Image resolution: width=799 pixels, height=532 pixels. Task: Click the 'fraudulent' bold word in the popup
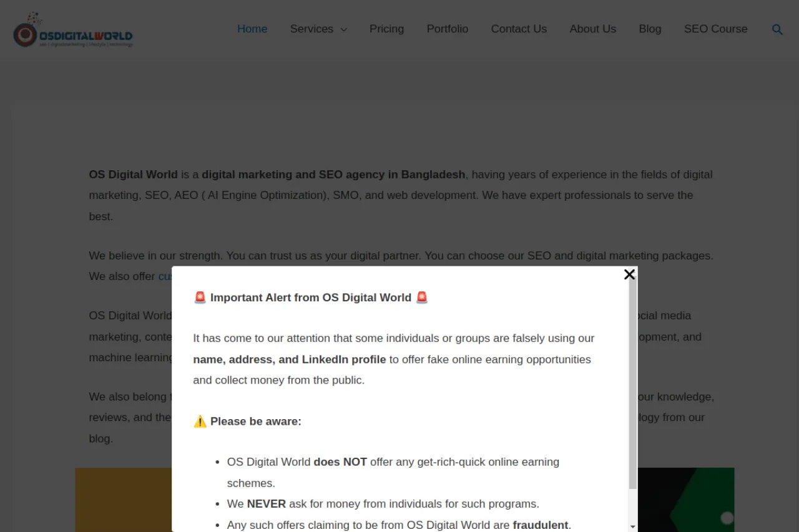[541, 525]
